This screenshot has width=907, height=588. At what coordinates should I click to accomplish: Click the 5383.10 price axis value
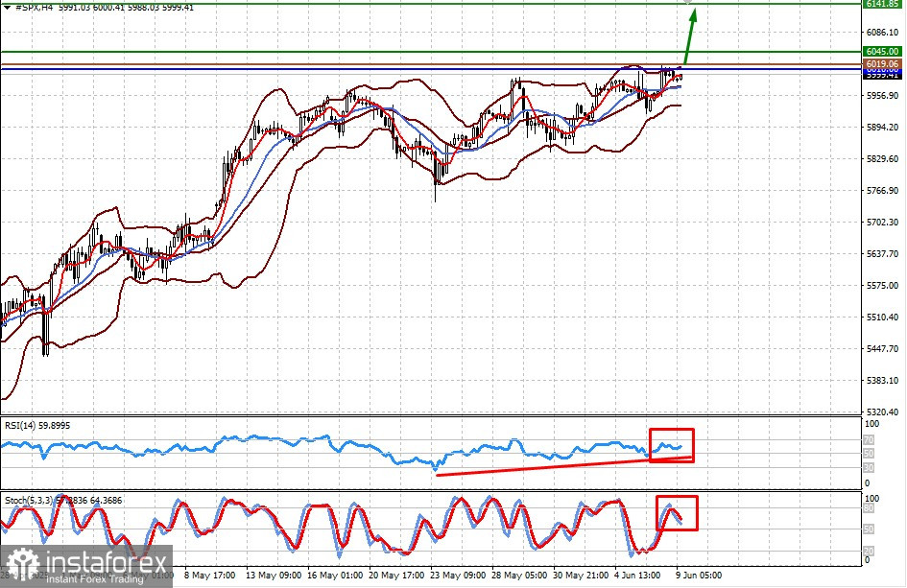click(x=882, y=381)
